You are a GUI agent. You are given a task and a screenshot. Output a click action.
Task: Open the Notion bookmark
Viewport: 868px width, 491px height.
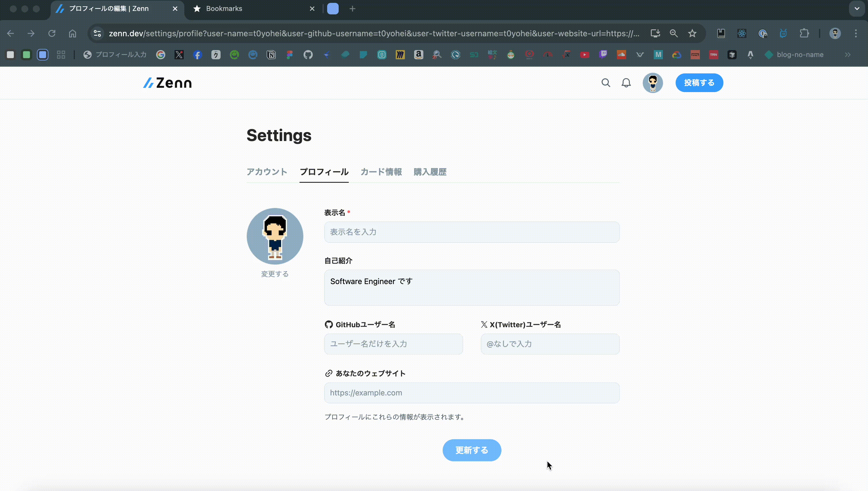point(271,55)
